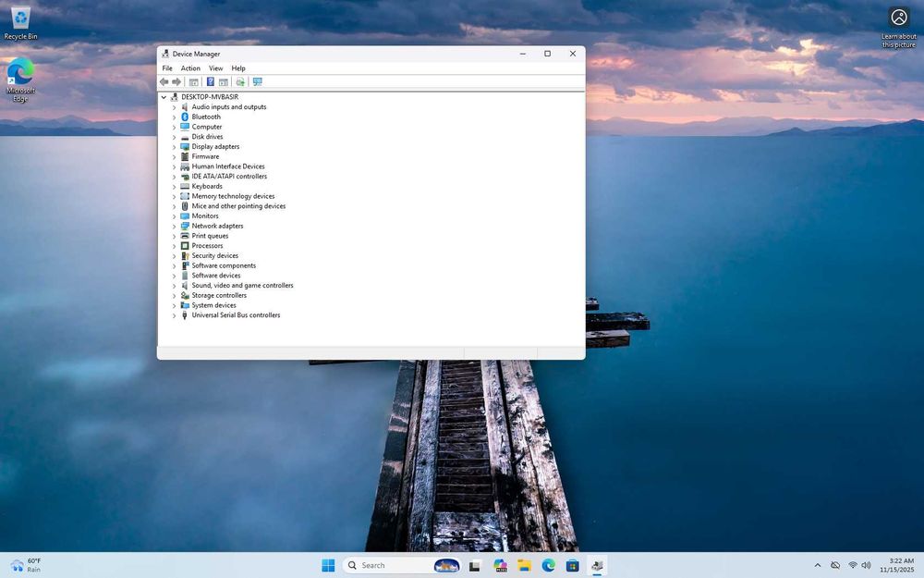Click the USB plug icon for Universal Serial Bus controllers

pos(185,315)
